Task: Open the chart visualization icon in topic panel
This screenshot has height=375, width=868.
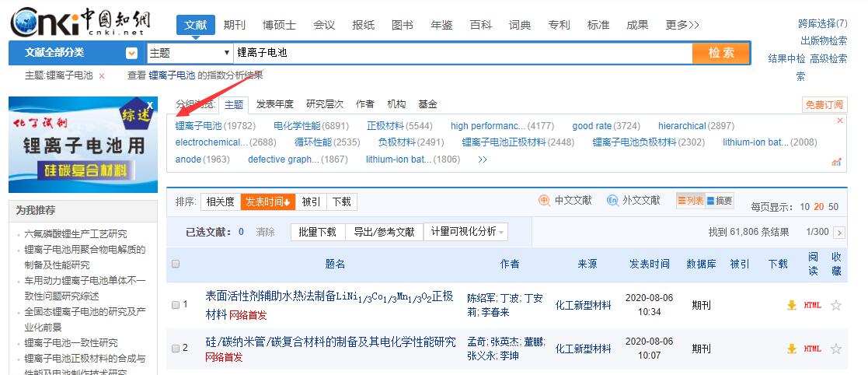Action: pyautogui.click(x=836, y=162)
